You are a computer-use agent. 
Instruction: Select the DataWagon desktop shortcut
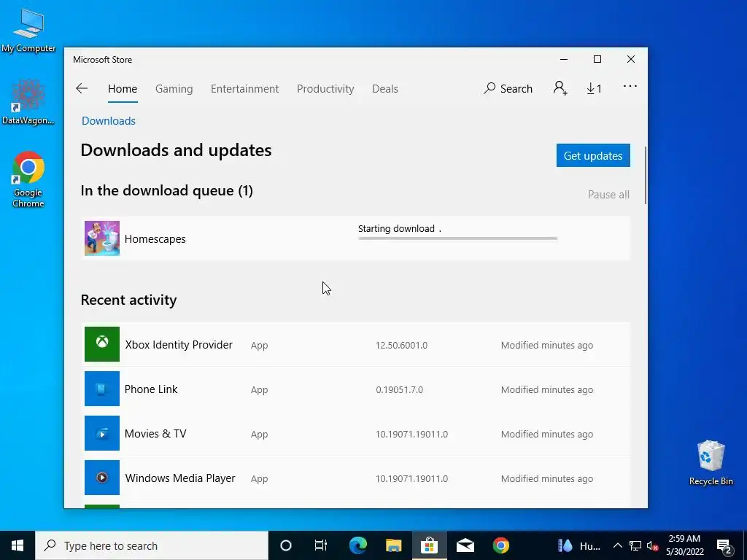[28, 102]
